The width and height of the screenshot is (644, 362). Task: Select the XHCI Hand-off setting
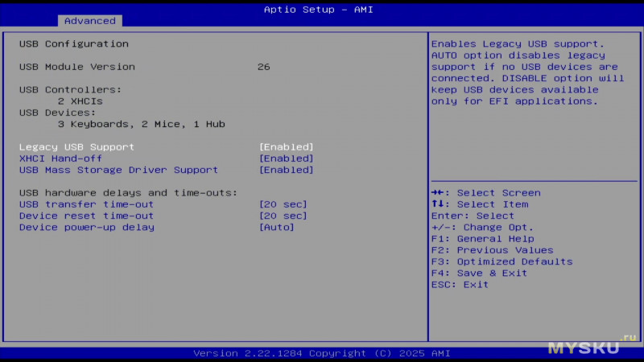[60, 158]
